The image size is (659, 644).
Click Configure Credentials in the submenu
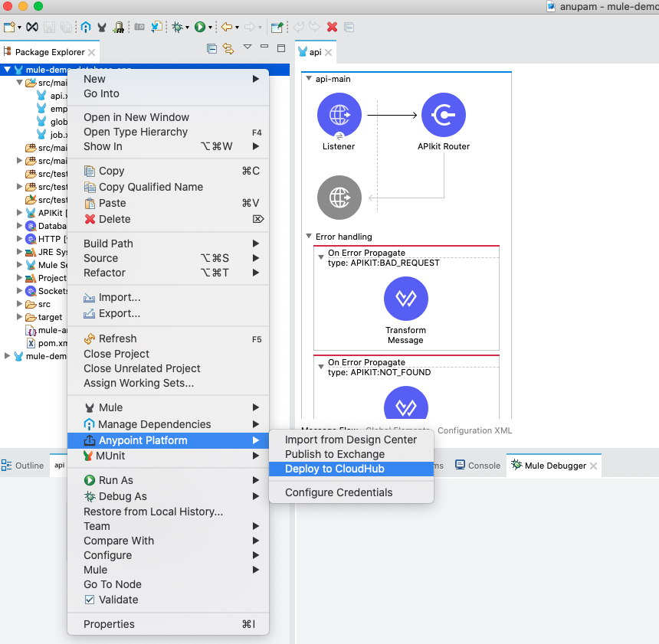point(339,492)
